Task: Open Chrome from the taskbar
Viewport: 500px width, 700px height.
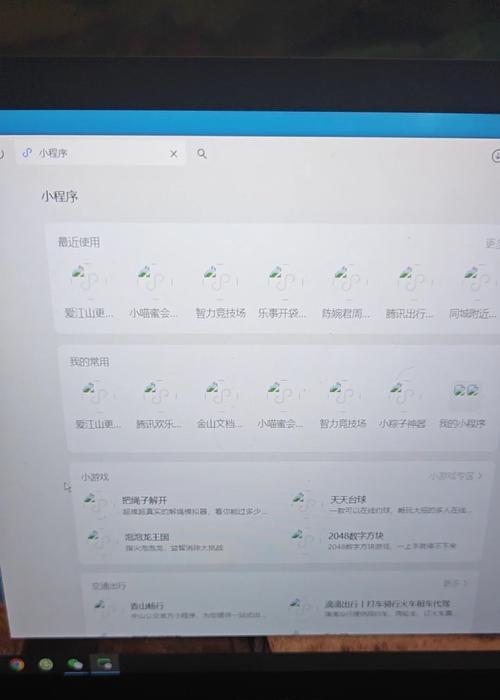Action: pyautogui.click(x=17, y=665)
